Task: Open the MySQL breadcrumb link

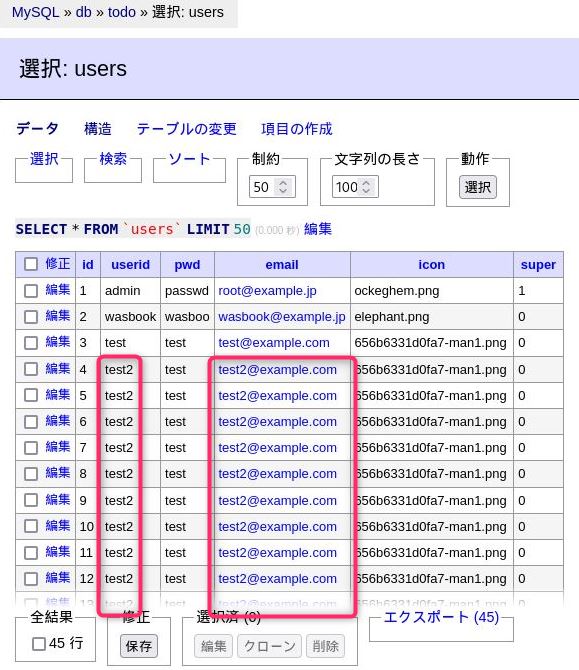Action: click(x=35, y=12)
